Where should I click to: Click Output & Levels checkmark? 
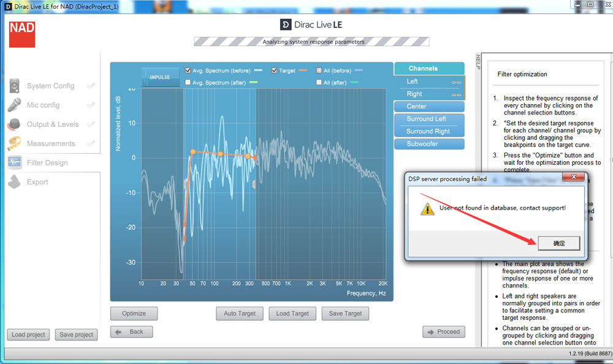pos(91,124)
